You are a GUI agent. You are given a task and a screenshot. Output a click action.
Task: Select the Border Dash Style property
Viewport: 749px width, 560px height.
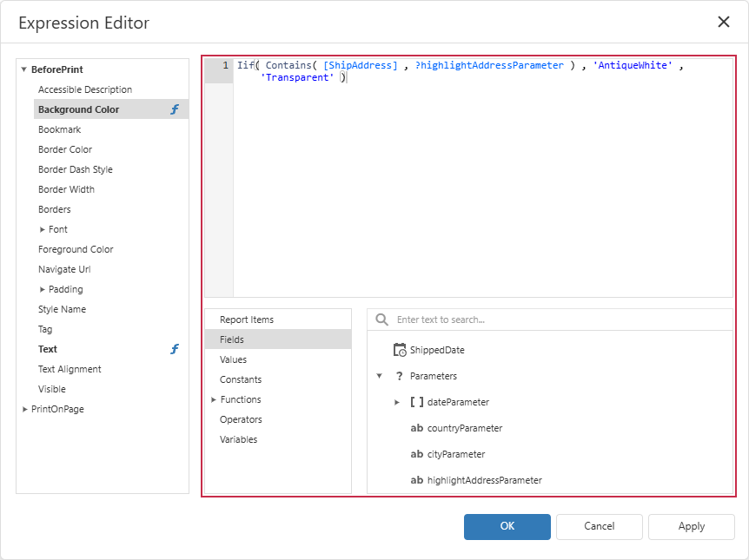[111, 169]
